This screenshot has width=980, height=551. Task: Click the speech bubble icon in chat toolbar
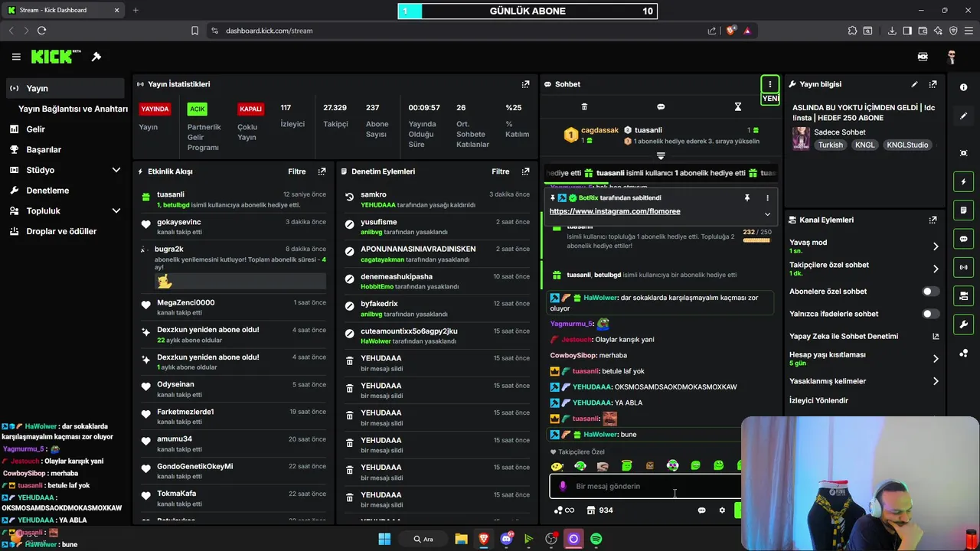tap(661, 106)
